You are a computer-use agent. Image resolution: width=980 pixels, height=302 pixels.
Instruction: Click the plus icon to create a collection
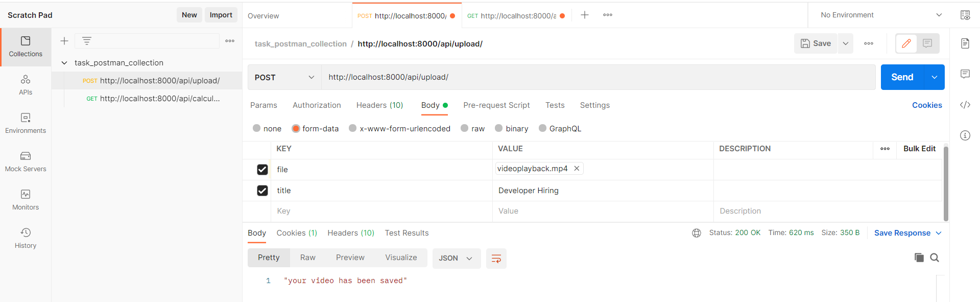[x=64, y=41]
